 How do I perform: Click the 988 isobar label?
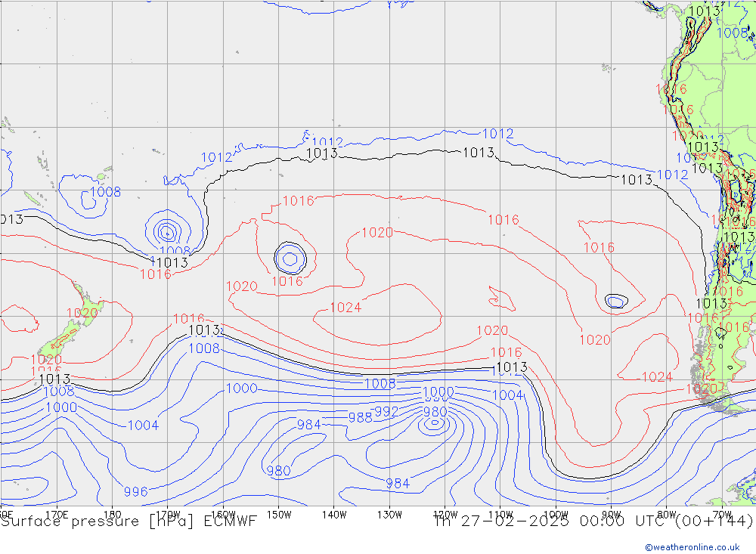click(x=360, y=417)
